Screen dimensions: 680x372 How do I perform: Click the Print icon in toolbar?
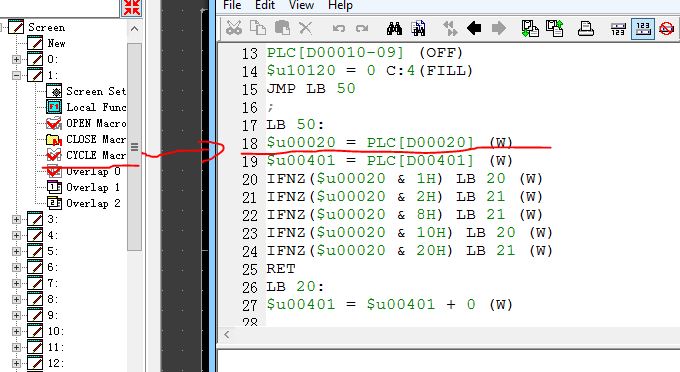pos(586,29)
